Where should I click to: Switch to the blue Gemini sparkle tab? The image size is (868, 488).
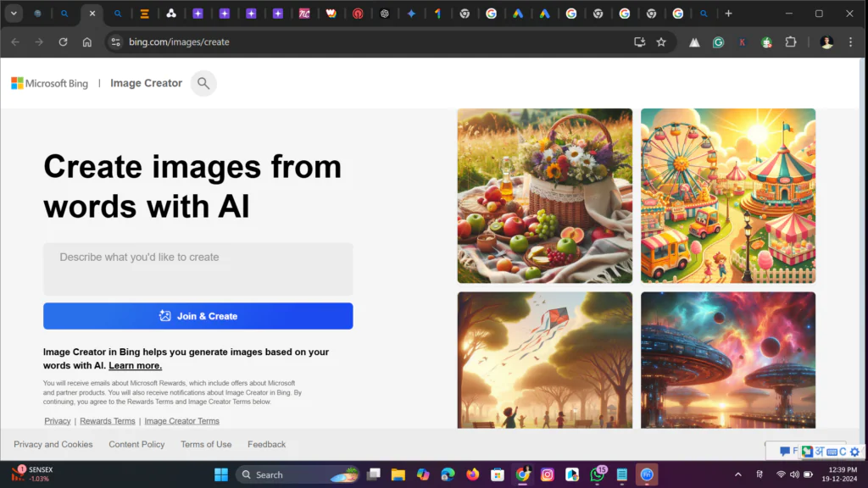pyautogui.click(x=411, y=14)
